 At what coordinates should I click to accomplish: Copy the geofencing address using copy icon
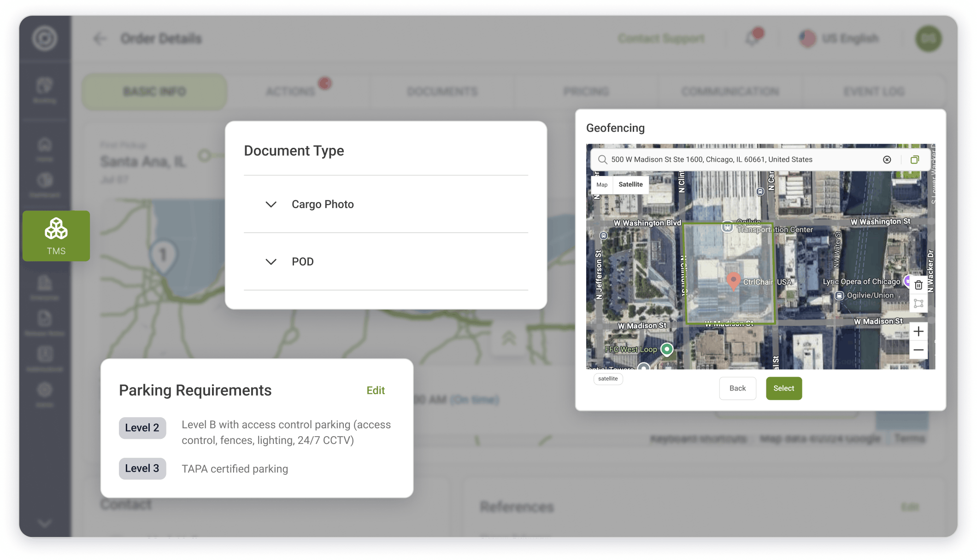(915, 159)
